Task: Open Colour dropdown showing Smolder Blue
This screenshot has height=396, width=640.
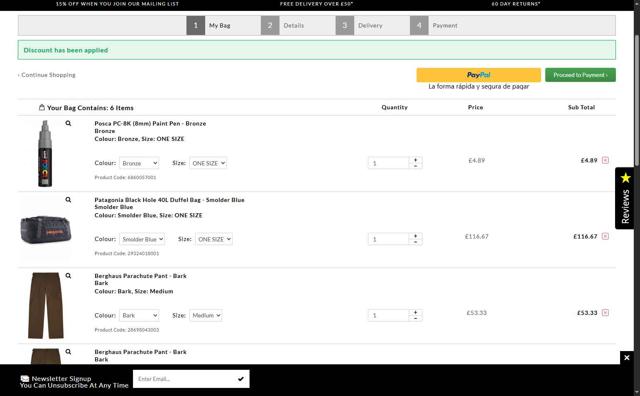Action: click(x=142, y=239)
